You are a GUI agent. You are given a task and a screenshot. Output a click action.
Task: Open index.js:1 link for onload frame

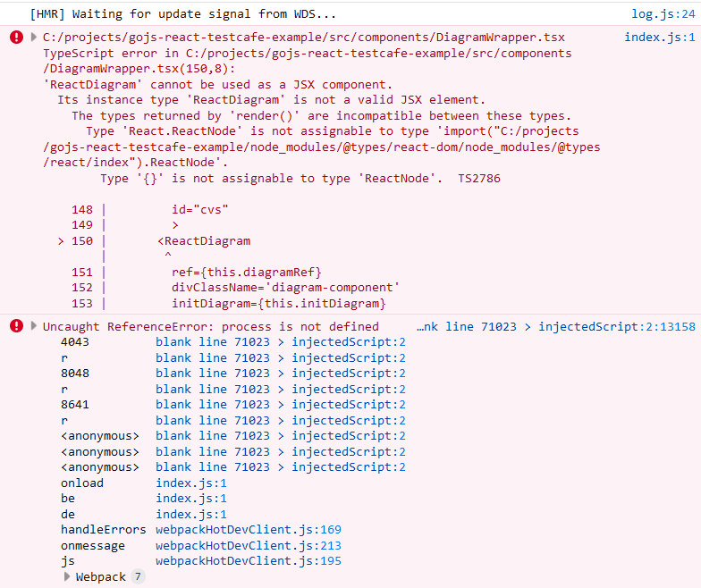191,483
